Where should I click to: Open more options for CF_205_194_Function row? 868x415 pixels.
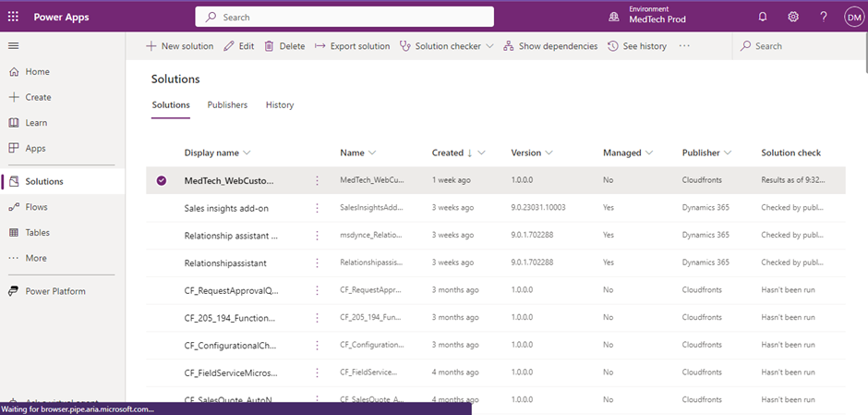318,317
